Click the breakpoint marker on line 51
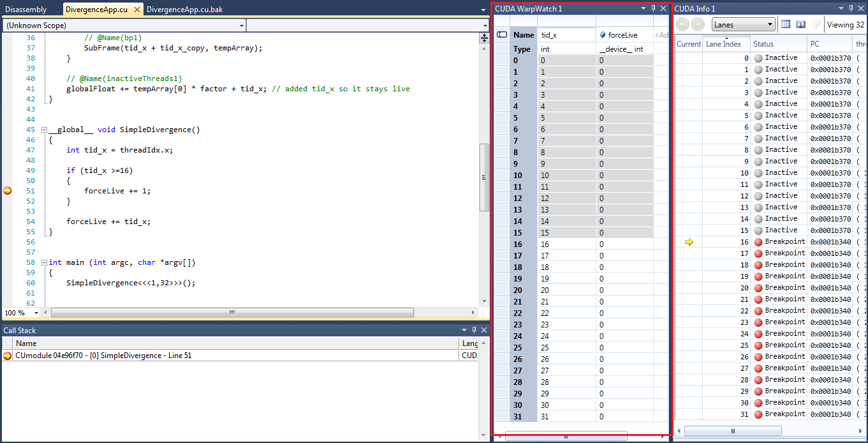868x443 pixels. point(7,191)
